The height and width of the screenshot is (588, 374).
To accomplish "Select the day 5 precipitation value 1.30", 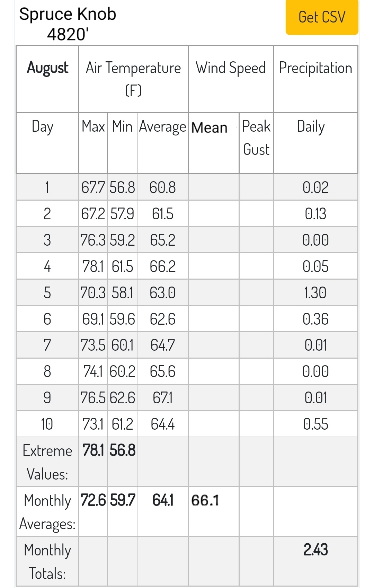I will [x=315, y=292].
